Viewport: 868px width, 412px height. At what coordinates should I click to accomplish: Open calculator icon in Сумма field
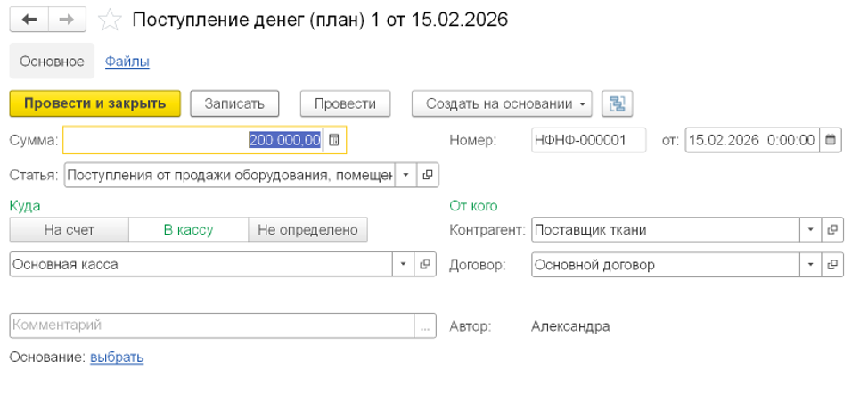334,140
